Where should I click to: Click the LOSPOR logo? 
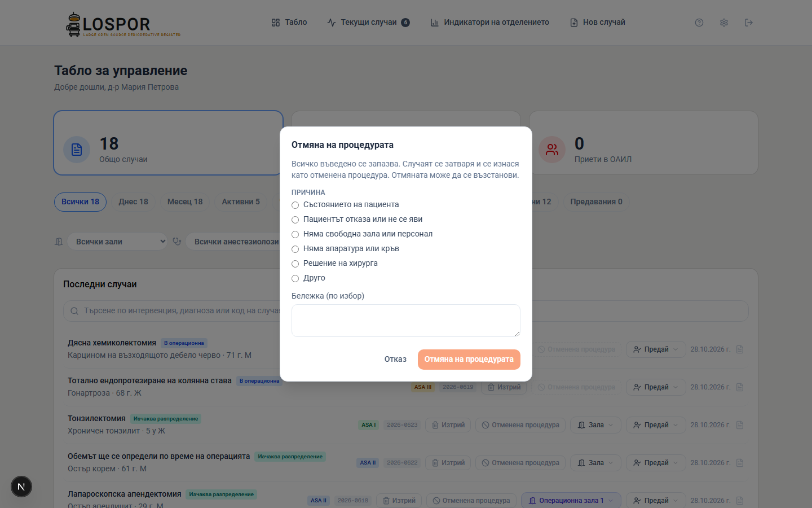[x=123, y=24]
